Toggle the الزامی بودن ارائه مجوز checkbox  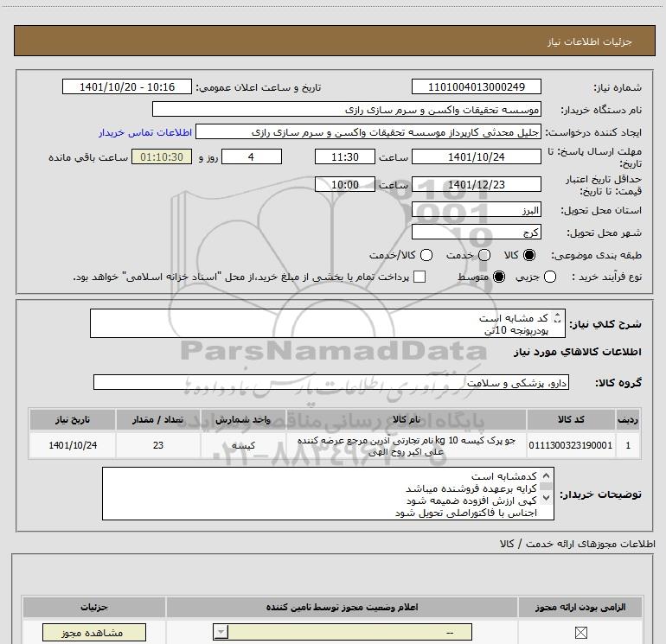580,633
